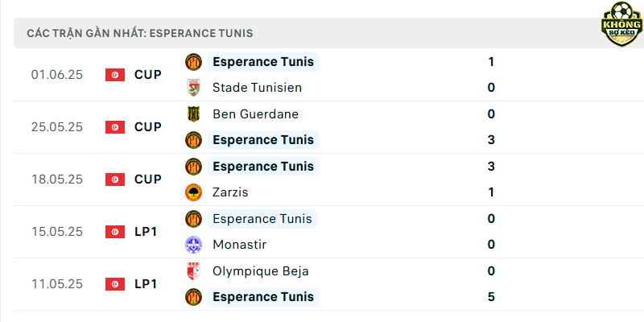Open the Zarzis team page

coord(230,192)
